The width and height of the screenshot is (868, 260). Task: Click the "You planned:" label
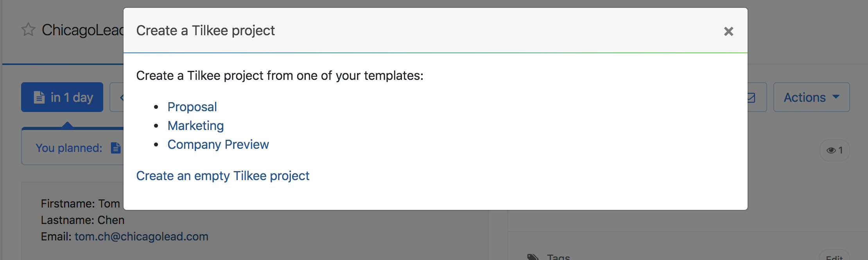tap(69, 148)
